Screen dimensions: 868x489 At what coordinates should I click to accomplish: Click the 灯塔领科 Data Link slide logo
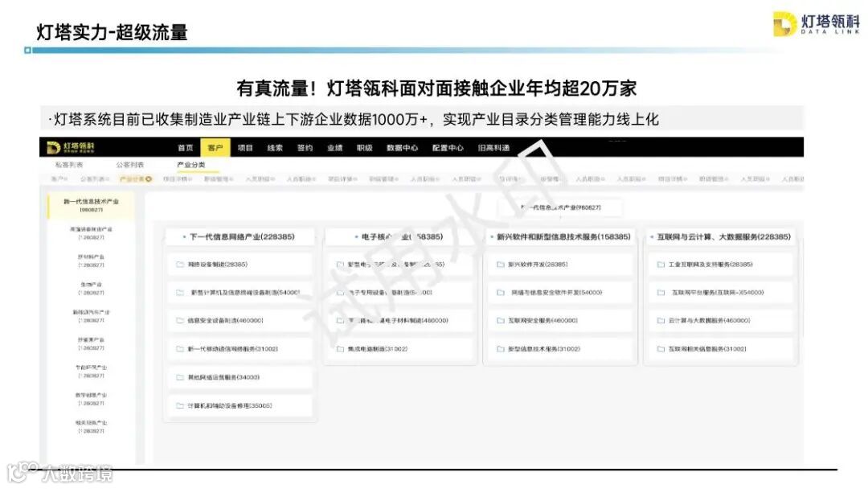[817, 24]
